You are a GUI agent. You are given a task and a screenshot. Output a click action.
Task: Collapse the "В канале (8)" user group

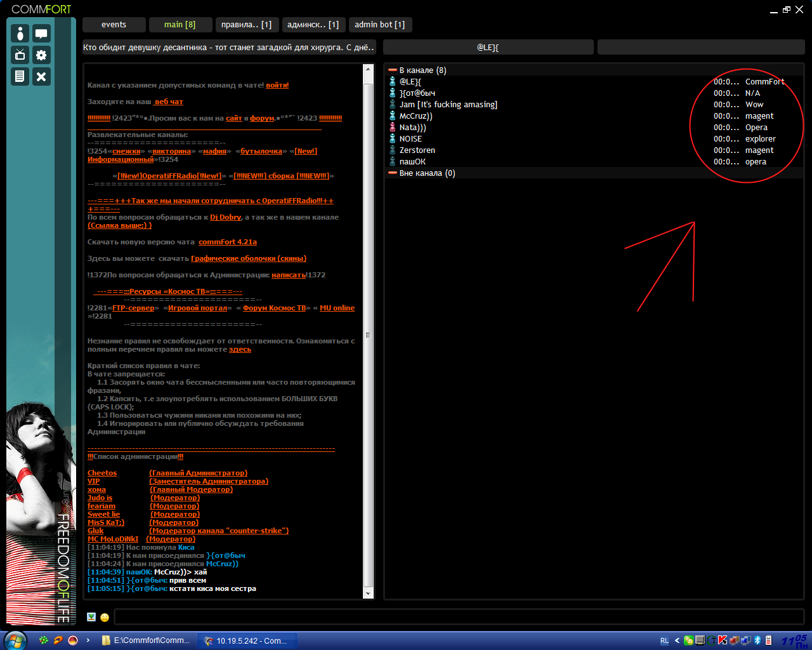click(x=393, y=70)
